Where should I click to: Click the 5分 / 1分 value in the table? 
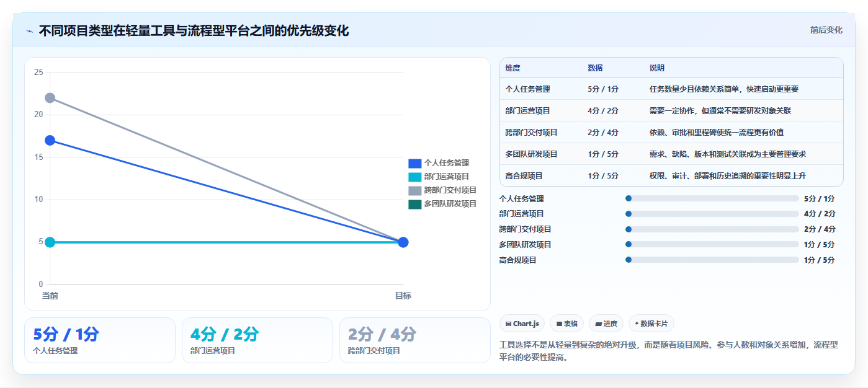[x=603, y=89]
